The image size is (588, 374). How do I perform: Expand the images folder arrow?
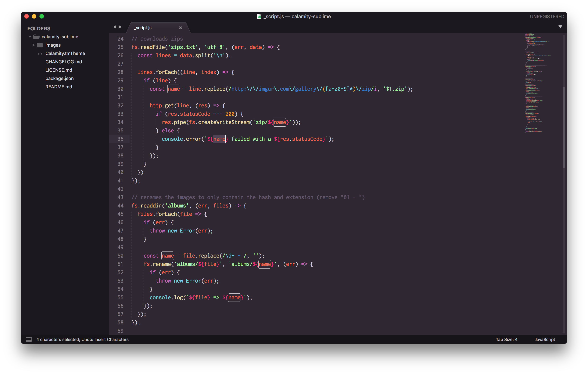(x=34, y=45)
